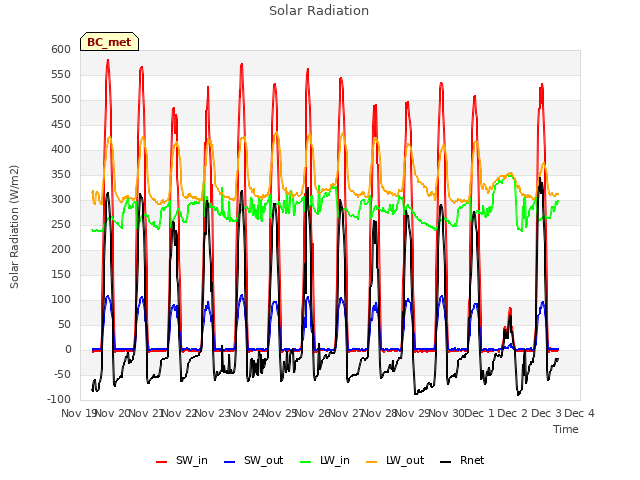
Task: Click the red SW_in legend color marker
Action: click(x=162, y=462)
